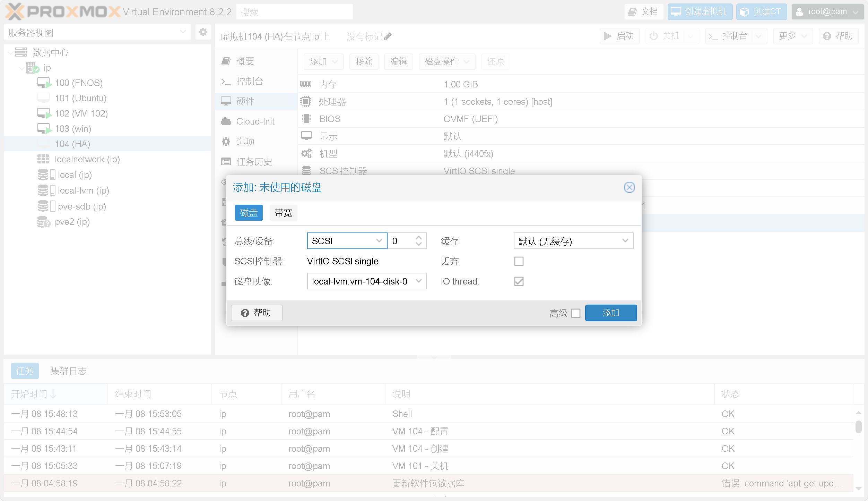Click the top-right Help (帮助) button

[838, 36]
